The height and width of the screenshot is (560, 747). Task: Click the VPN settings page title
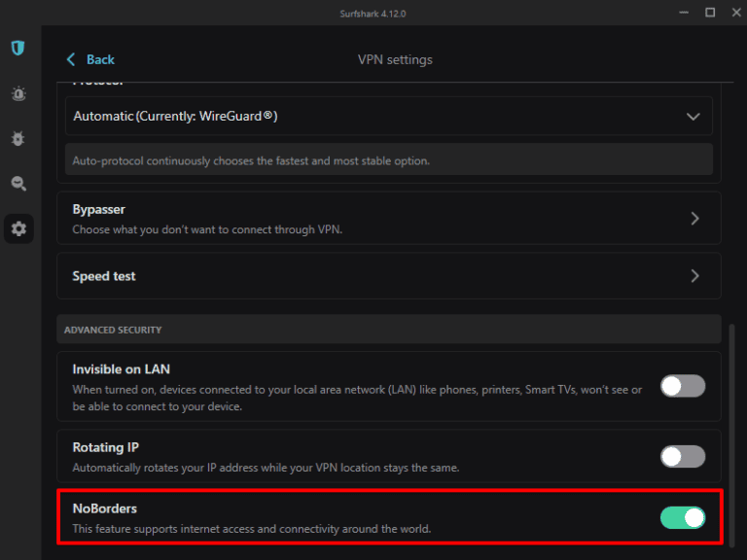click(396, 59)
